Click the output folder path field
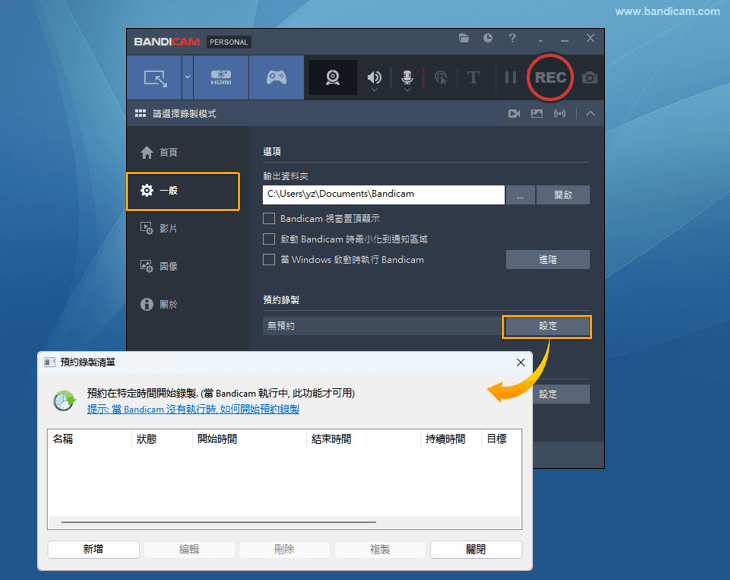Image resolution: width=730 pixels, height=580 pixels. tap(383, 195)
